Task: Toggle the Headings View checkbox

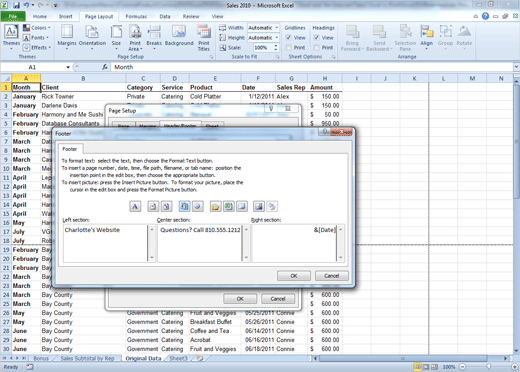Action: click(317, 38)
